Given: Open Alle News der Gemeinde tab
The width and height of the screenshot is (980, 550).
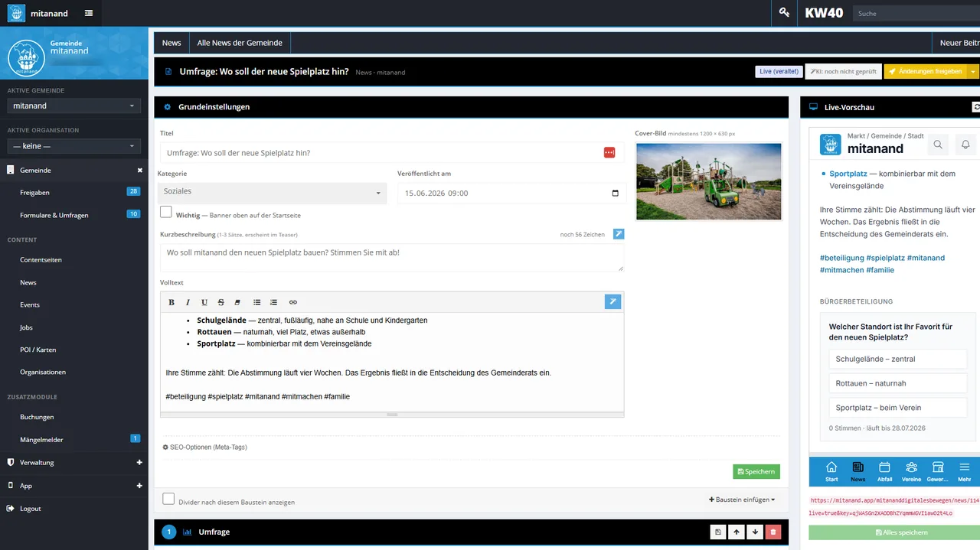Looking at the screenshot, I should click(x=240, y=43).
